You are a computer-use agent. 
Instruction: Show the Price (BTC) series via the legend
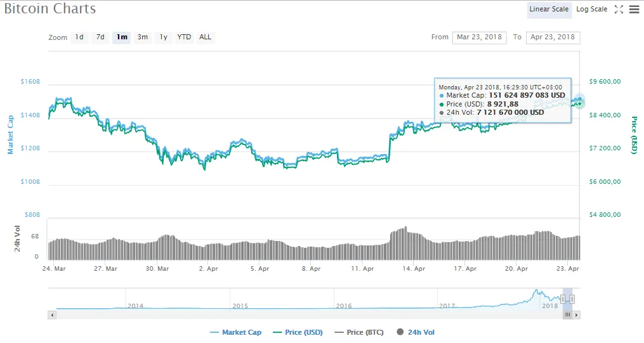(x=359, y=332)
